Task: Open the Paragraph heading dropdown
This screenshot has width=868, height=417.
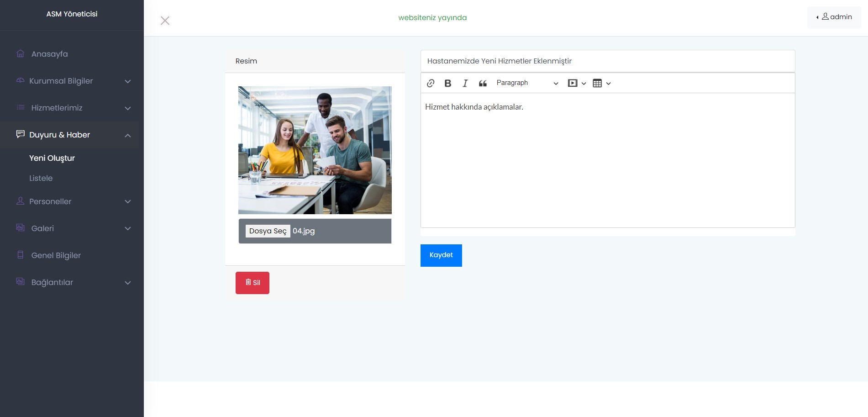Action: 527,83
